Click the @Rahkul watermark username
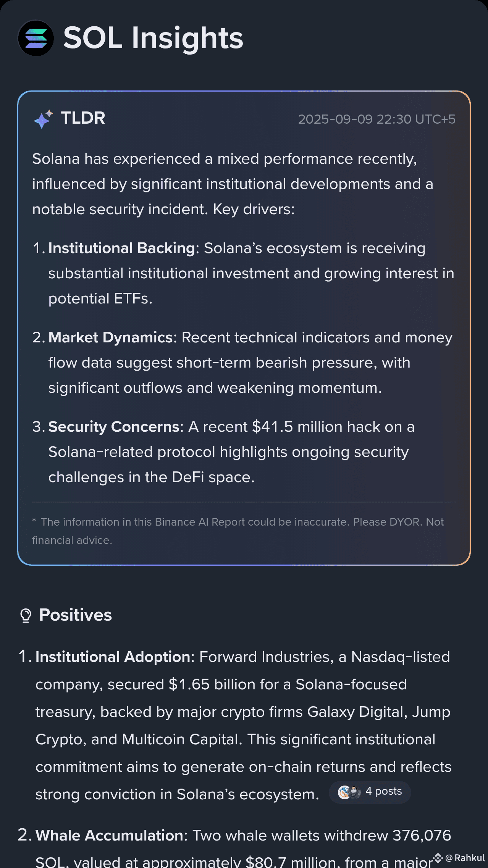The height and width of the screenshot is (868, 488). [465, 858]
